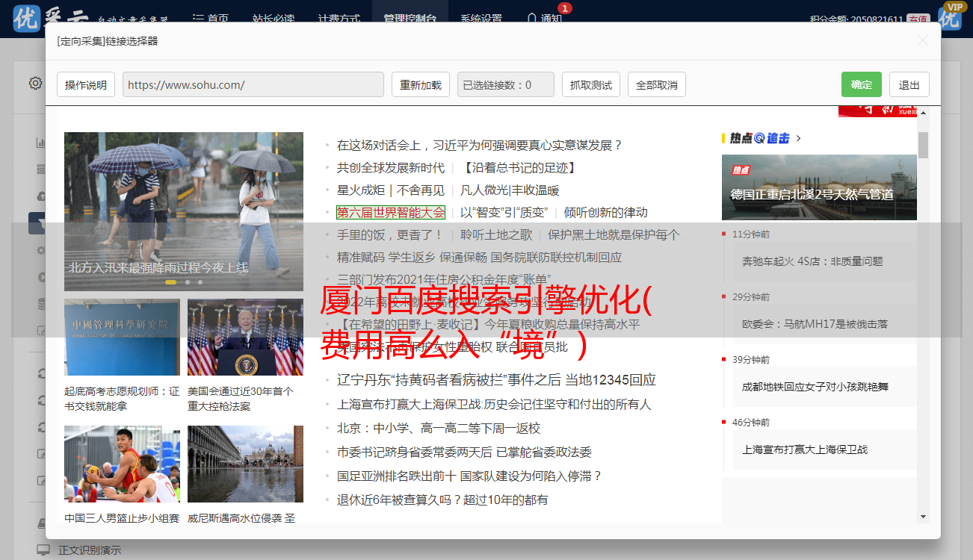Click link 辽宁丹东“持黄码者看病被拦”事件之后

click(x=449, y=380)
